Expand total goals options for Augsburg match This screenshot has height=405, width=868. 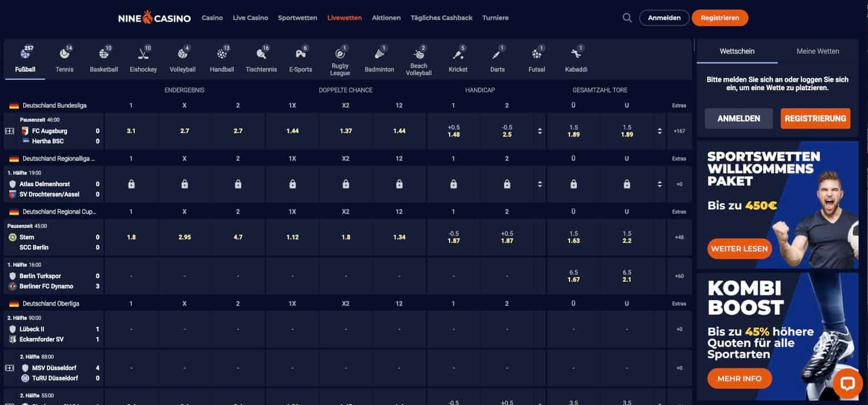point(660,131)
